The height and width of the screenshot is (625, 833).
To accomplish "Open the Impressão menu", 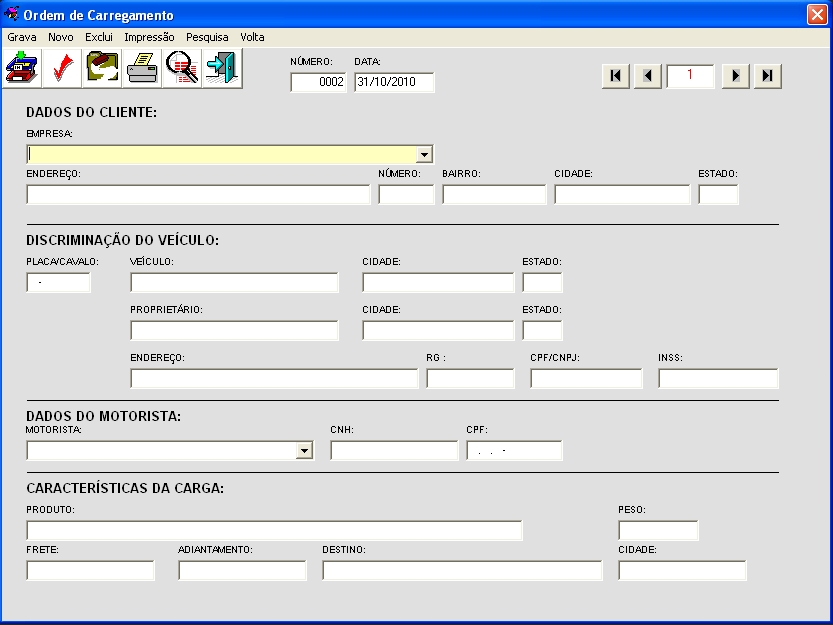I will (x=149, y=37).
